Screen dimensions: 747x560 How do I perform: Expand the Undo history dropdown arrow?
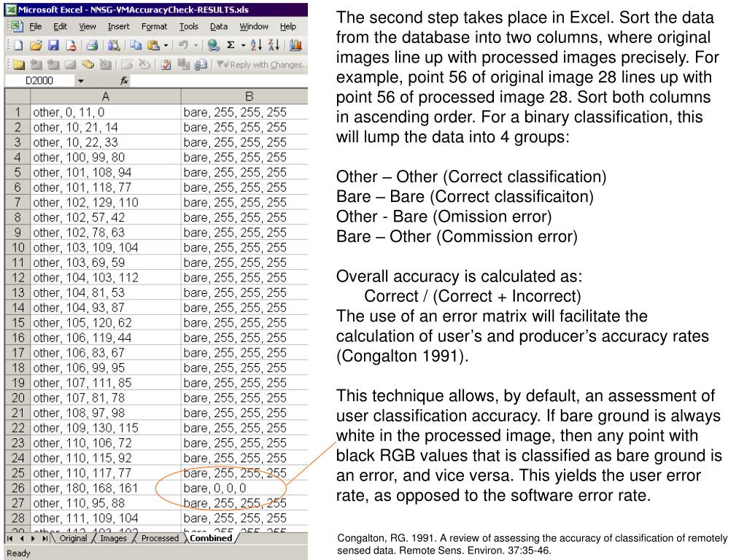196,46
